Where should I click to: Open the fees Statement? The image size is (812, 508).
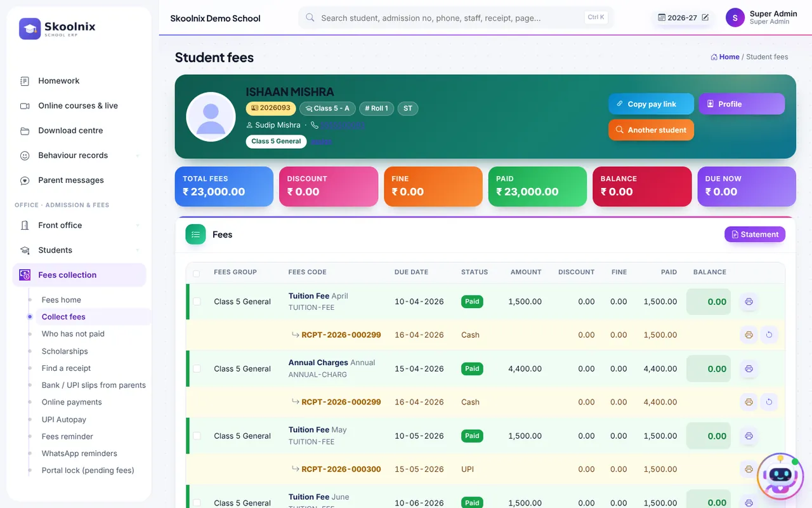click(755, 234)
